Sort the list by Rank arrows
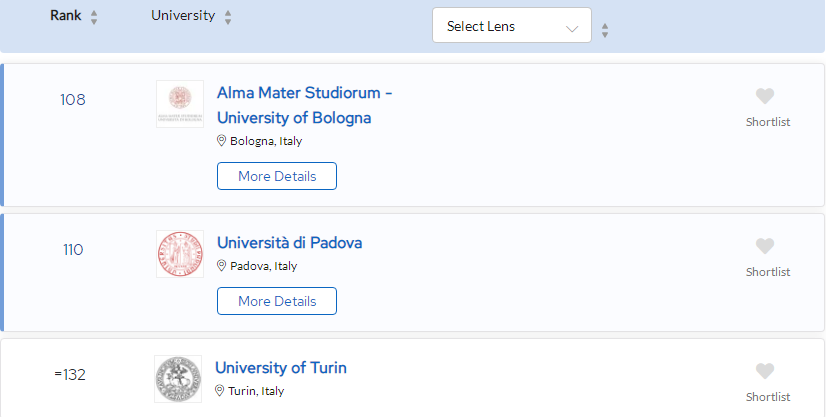This screenshot has width=826, height=417. (x=94, y=17)
